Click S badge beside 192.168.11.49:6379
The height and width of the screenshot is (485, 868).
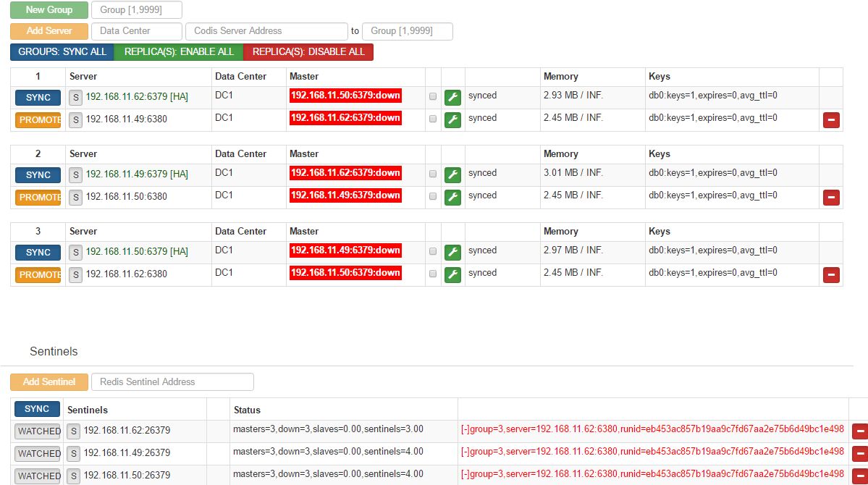pos(76,175)
